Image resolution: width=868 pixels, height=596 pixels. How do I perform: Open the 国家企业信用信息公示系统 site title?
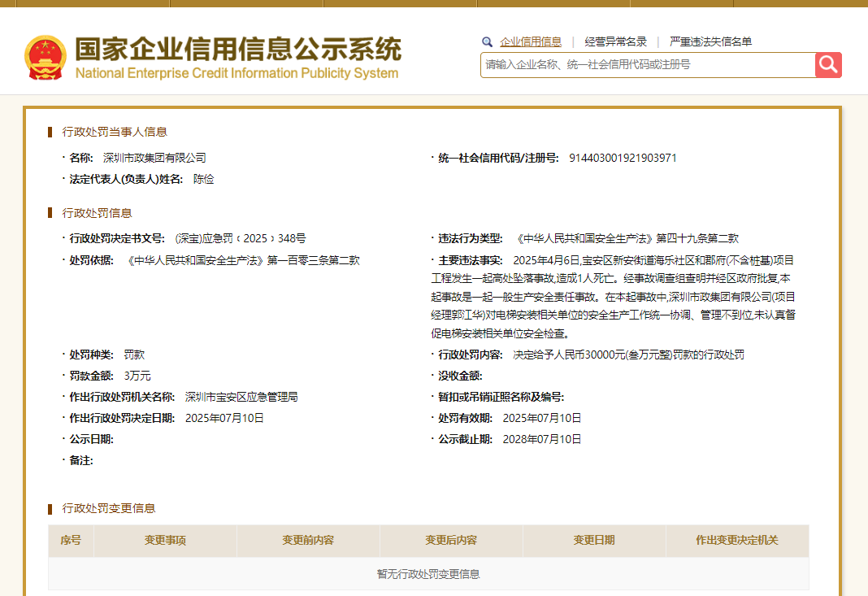(238, 49)
